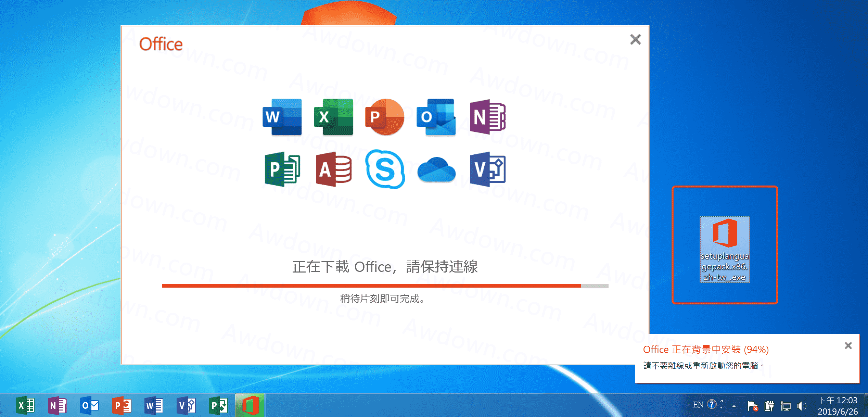
Task: Click the EN language indicator
Action: (x=698, y=405)
